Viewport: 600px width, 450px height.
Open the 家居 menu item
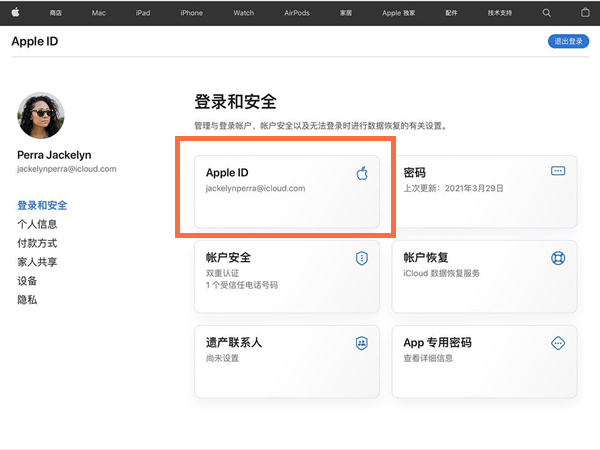click(x=346, y=13)
